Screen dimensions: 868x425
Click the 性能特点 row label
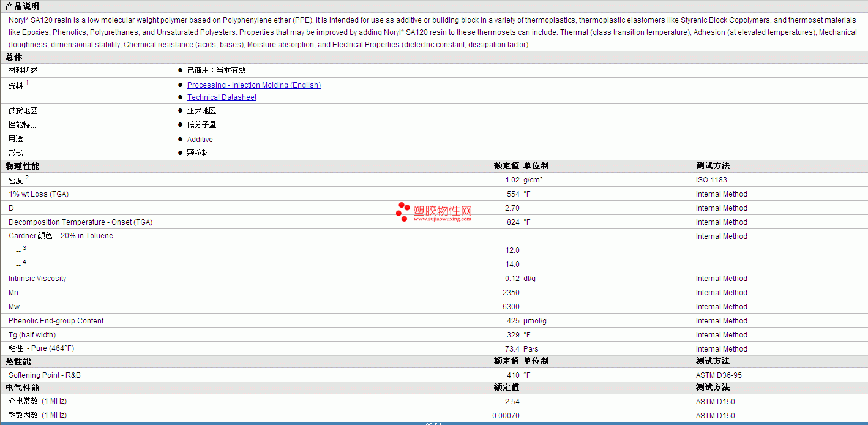pos(23,125)
